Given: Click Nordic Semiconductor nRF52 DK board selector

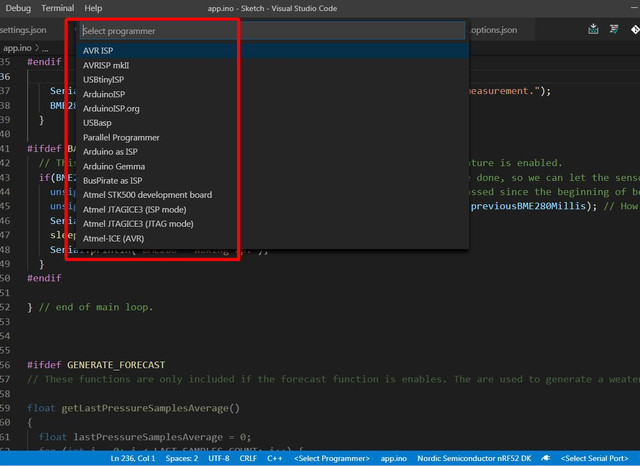Looking at the screenshot, I should tap(474, 459).
